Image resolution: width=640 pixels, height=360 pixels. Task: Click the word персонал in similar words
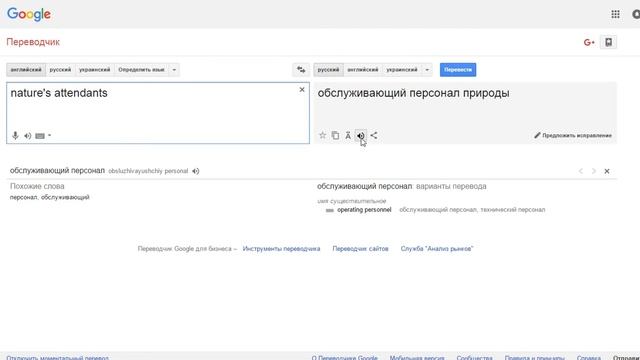[23, 197]
